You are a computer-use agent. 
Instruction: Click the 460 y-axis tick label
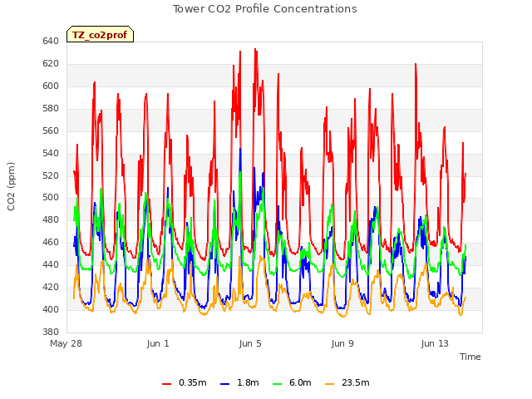click(x=51, y=242)
